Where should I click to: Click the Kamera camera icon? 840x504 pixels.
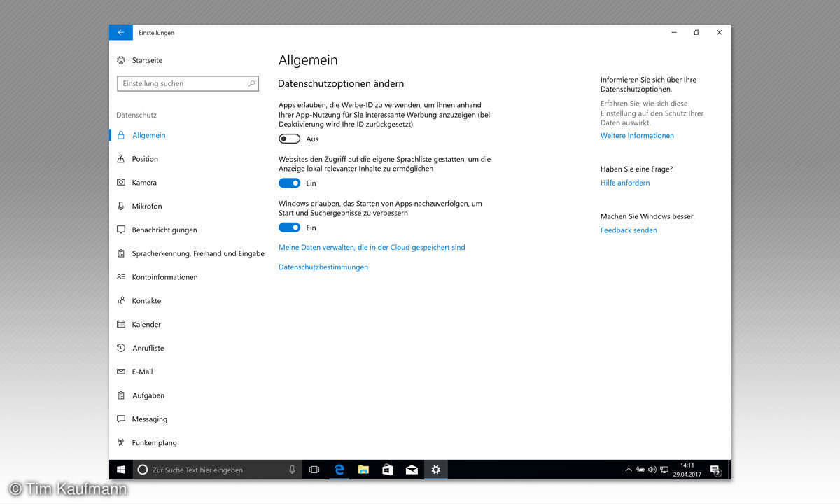tap(121, 183)
